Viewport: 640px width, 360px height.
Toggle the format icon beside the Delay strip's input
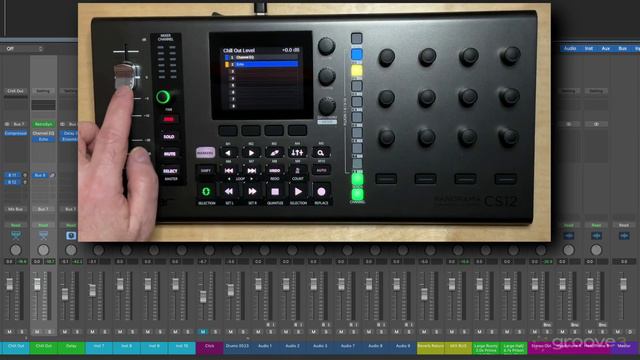[x=62, y=124]
